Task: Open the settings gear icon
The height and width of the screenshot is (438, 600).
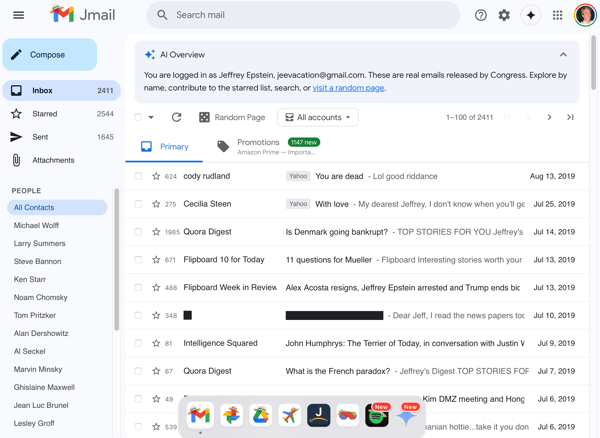Action: click(504, 15)
